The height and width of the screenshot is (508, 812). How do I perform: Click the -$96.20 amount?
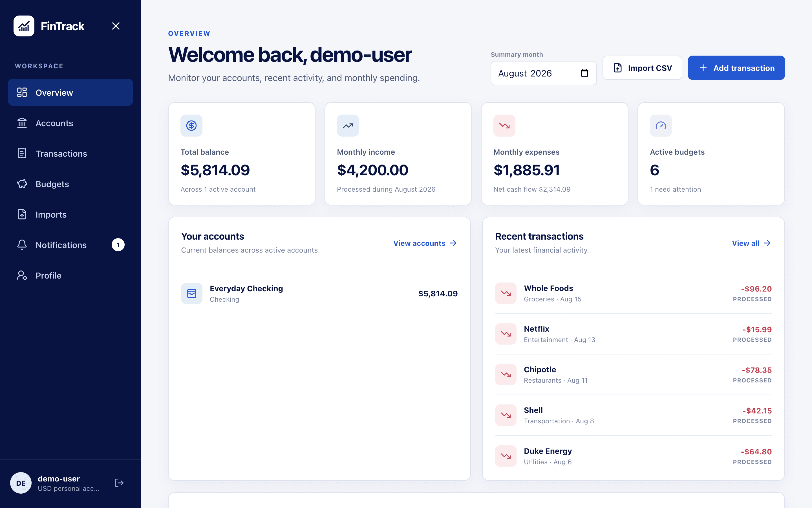point(756,289)
